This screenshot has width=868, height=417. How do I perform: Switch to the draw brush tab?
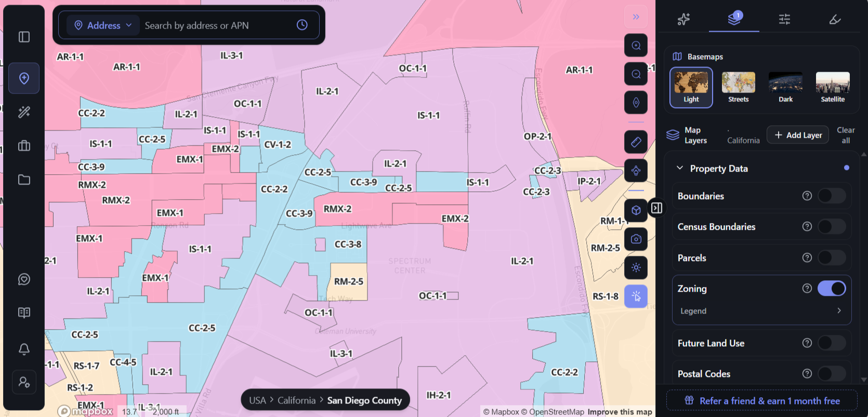point(835,19)
